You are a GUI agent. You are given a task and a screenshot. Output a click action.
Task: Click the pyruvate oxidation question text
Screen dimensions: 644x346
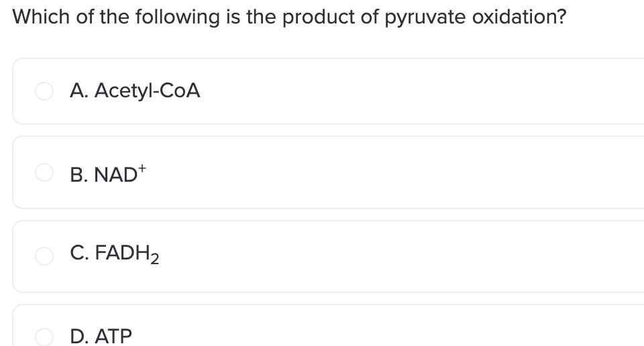pos(289,17)
